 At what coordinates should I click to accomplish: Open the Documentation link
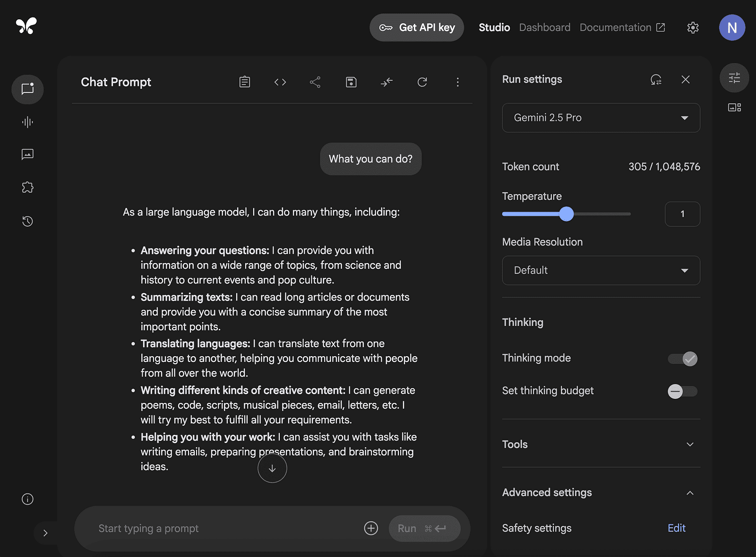(x=622, y=27)
